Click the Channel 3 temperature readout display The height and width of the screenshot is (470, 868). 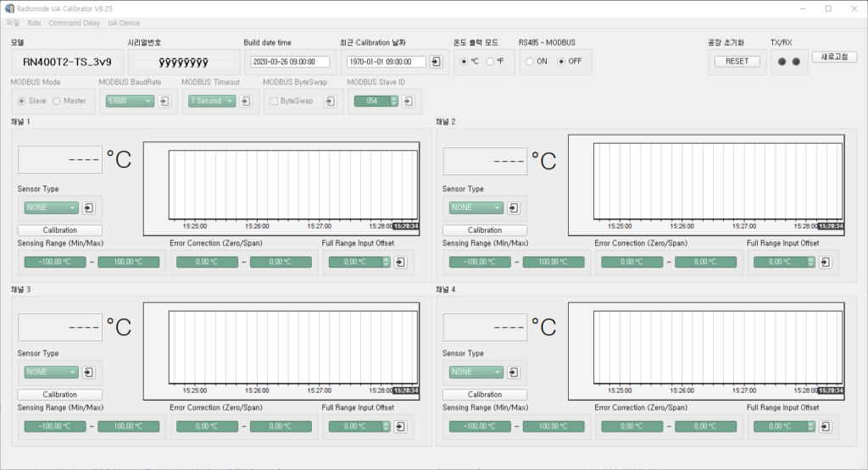click(60, 327)
